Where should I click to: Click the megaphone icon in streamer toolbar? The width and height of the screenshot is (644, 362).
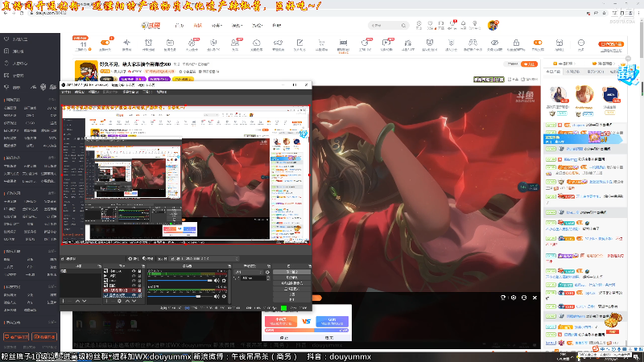(278, 43)
